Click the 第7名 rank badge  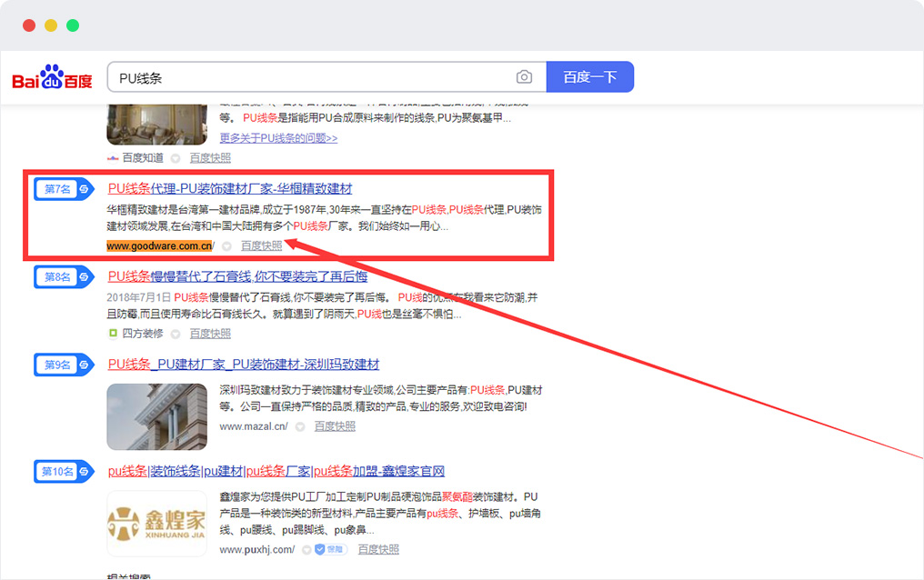tap(64, 189)
